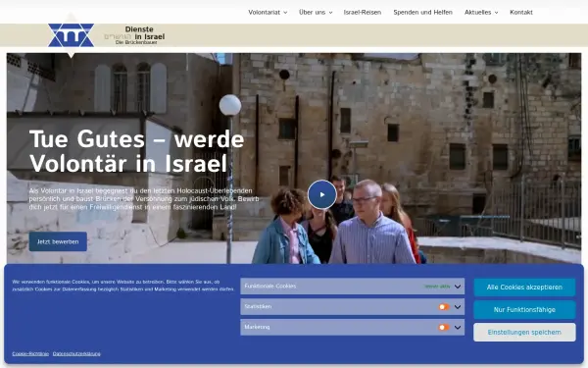588x368 pixels.
Task: Click the Marketing label
Action: [x=257, y=327]
